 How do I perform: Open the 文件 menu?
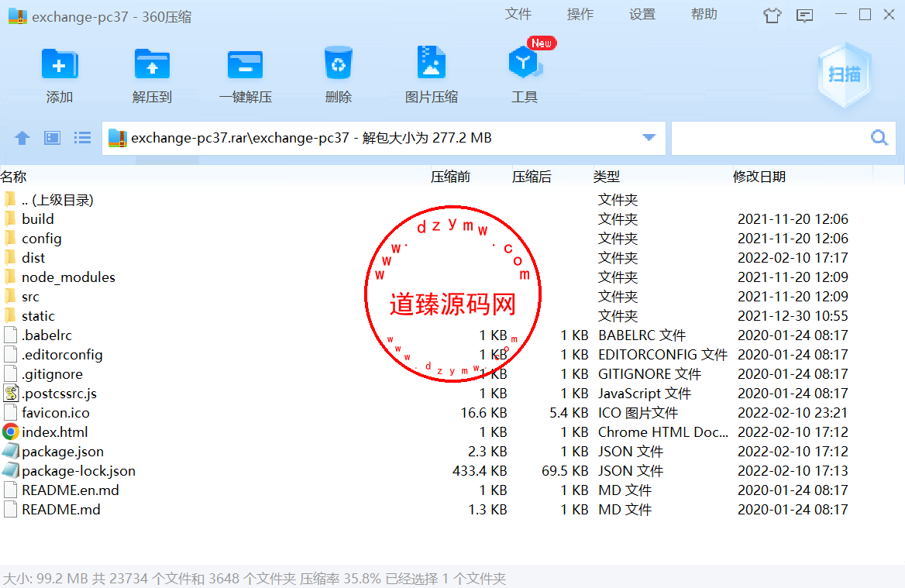[518, 15]
